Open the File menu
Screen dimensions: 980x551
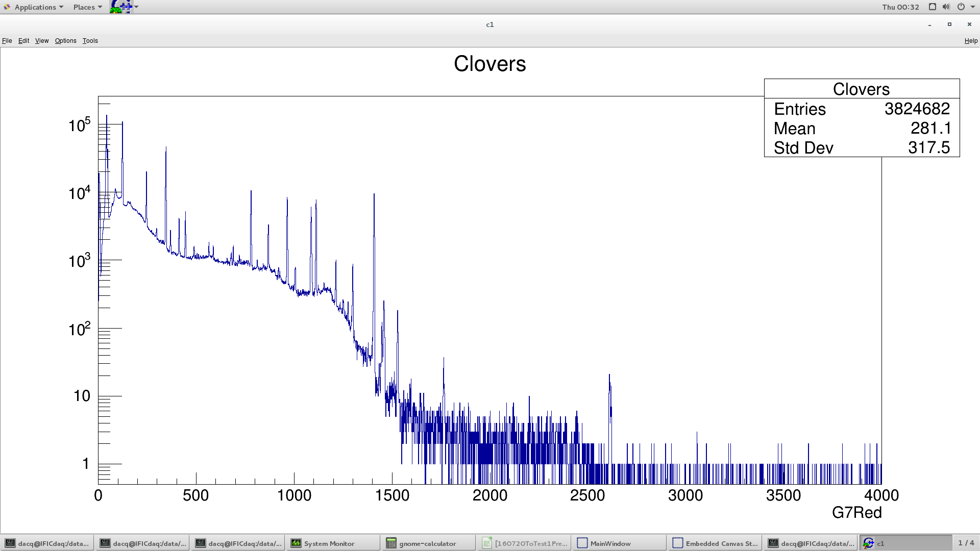pyautogui.click(x=7, y=41)
